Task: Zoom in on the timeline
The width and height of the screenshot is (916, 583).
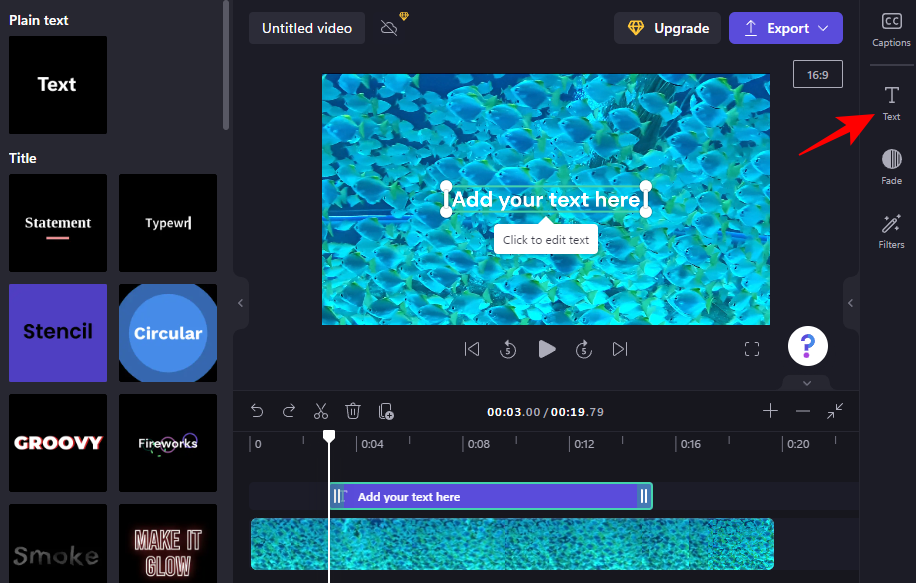Action: [770, 411]
